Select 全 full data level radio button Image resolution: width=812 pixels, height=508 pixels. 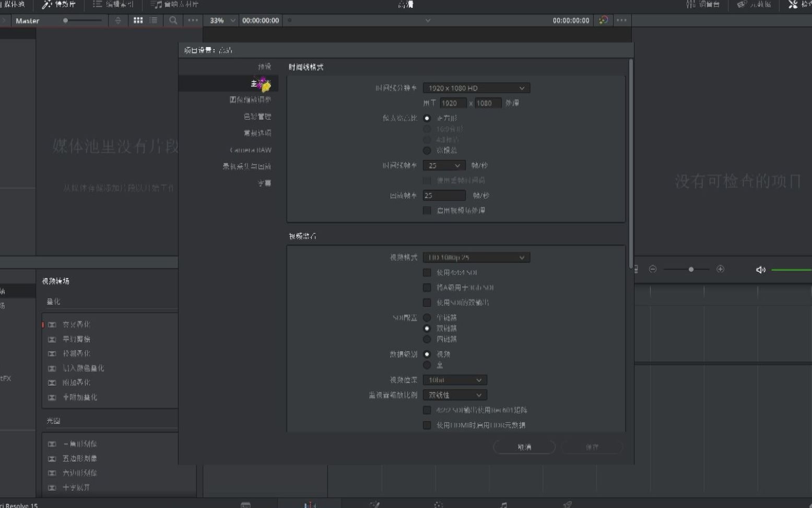[427, 365]
